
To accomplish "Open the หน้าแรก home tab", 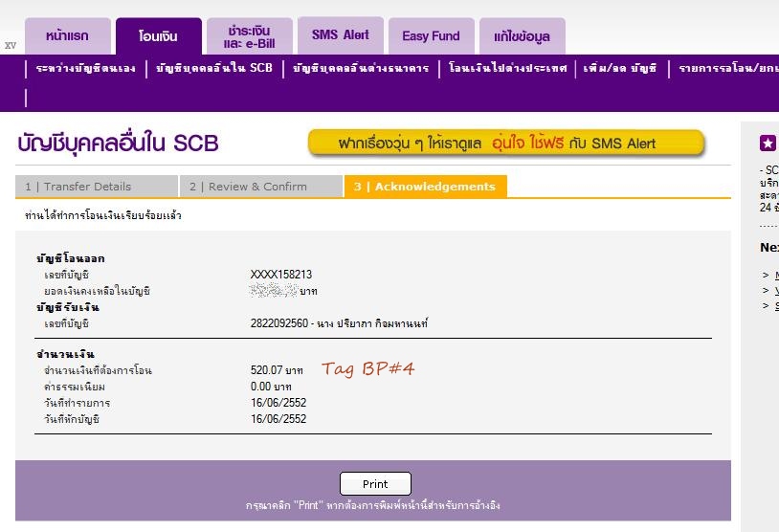I will 68,35.
